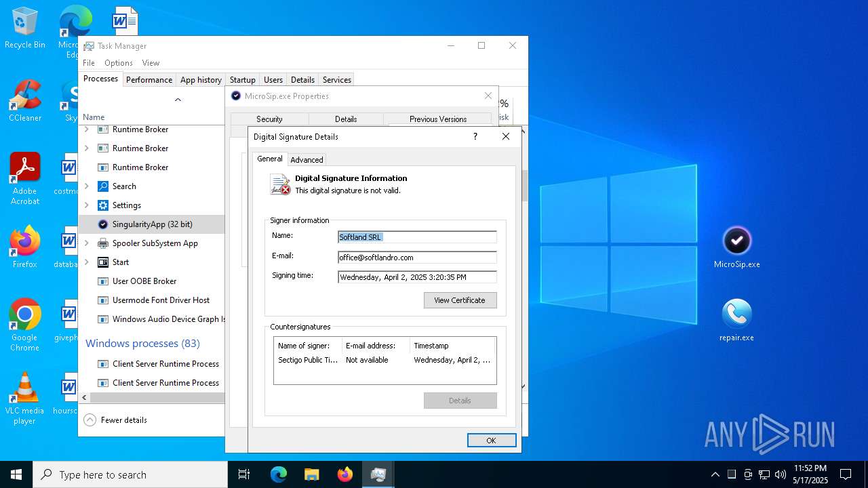The height and width of the screenshot is (488, 868).
Task: Click the Start process icon
Action: pyautogui.click(x=103, y=262)
